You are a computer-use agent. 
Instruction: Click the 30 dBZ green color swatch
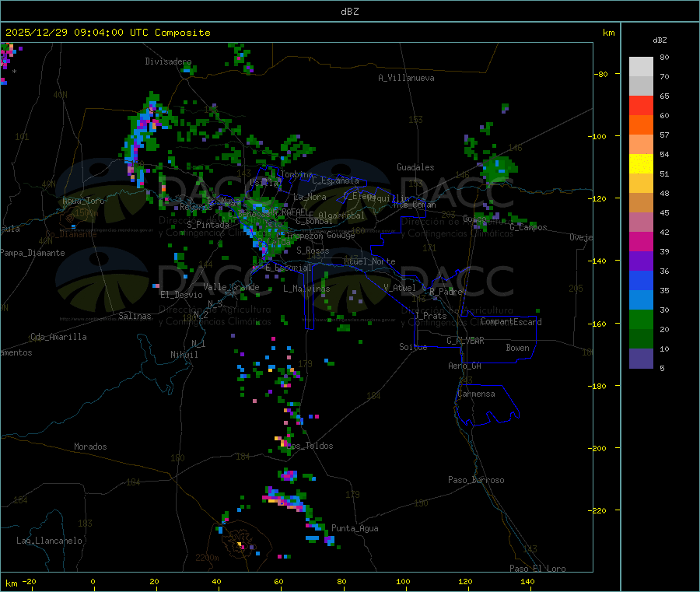click(641, 320)
